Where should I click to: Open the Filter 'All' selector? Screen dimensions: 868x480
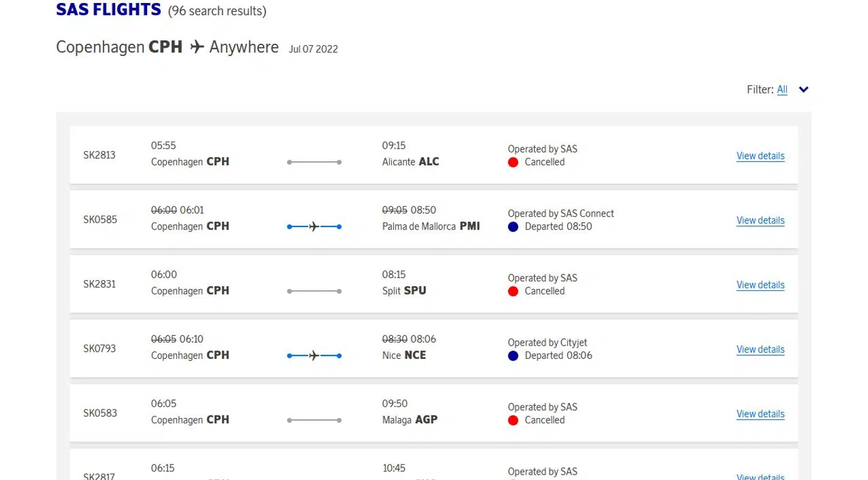click(x=782, y=90)
